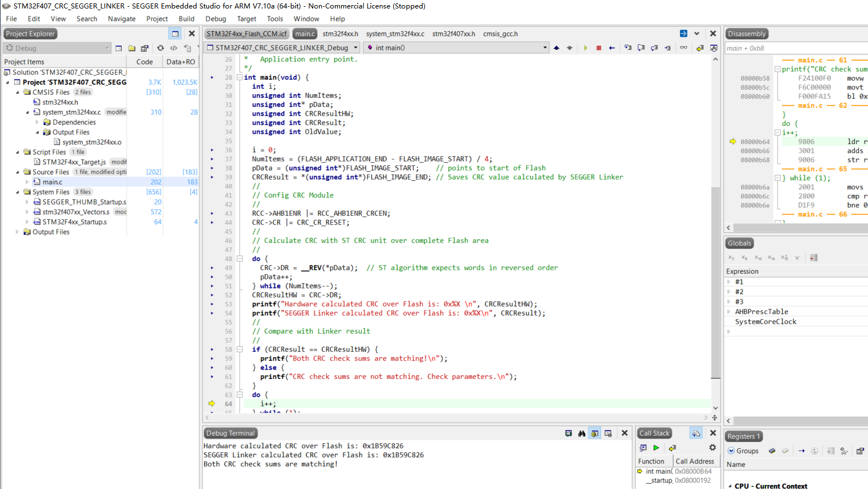Click the refresh icon in Project Explorer toolbar
The width and height of the screenshot is (868, 489).
(x=160, y=48)
